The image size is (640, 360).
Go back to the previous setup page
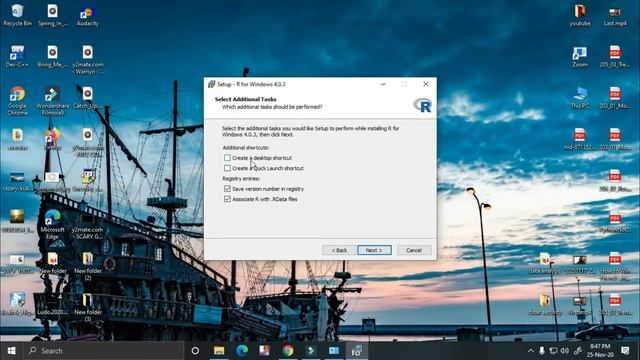tap(339, 250)
